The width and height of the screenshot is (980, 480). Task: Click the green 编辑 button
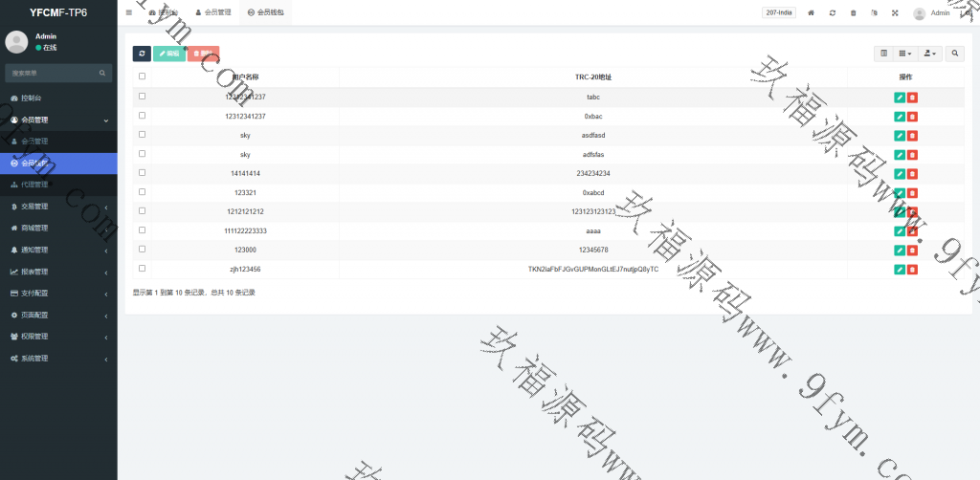(169, 54)
